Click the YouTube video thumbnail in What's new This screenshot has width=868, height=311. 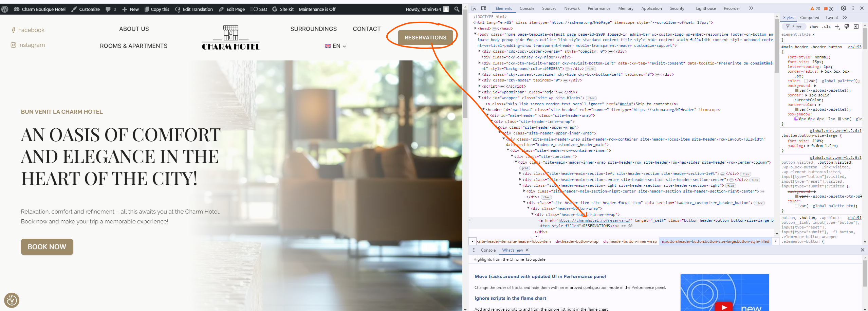point(724,292)
